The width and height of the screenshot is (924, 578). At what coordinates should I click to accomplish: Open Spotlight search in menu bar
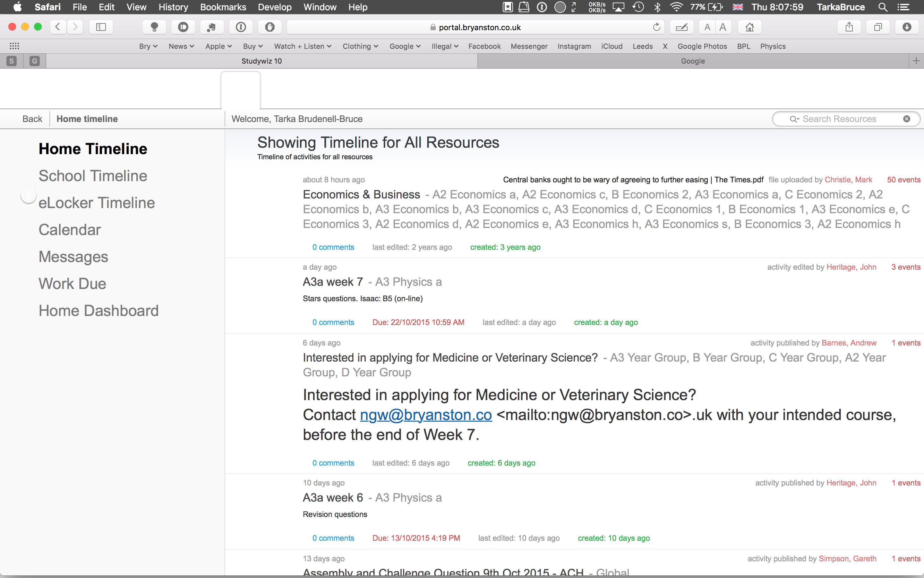click(883, 7)
